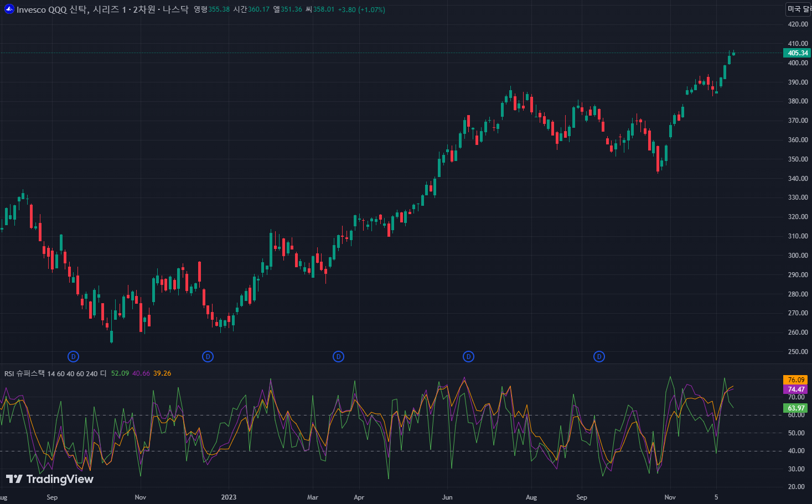Click the Apr label on time axis
Image resolution: width=812 pixels, height=504 pixels.
click(359, 497)
